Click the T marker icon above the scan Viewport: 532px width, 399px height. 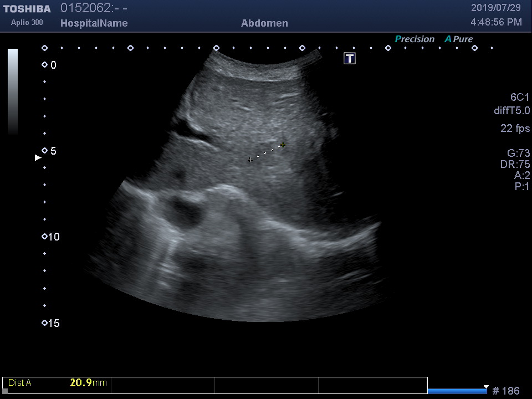click(350, 58)
